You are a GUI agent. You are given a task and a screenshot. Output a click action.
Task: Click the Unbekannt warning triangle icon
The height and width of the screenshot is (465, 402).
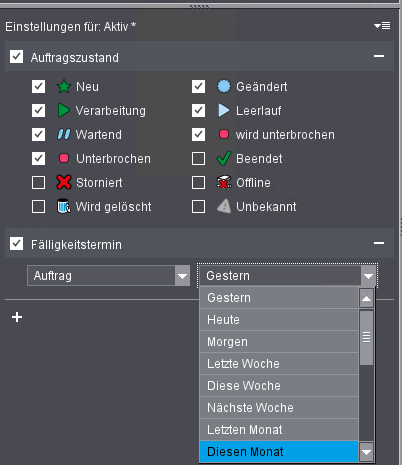[224, 206]
